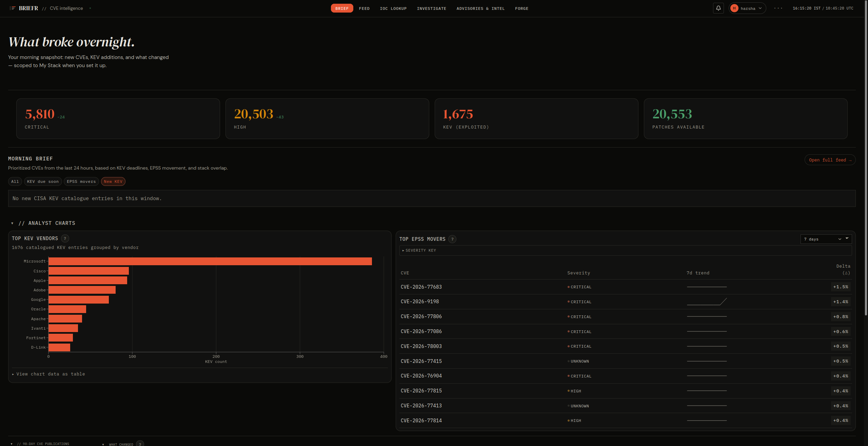Select the EPSS movers filter chip
Image resolution: width=868 pixels, height=446 pixels.
point(81,181)
